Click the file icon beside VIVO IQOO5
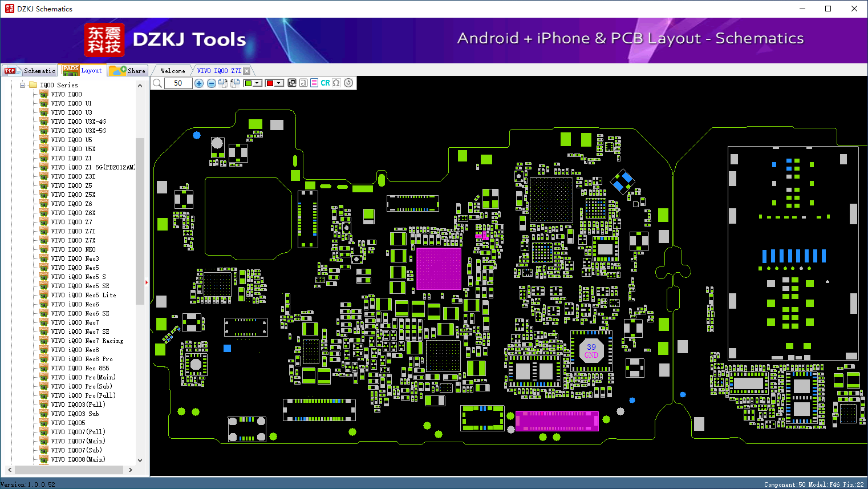 tap(44, 423)
